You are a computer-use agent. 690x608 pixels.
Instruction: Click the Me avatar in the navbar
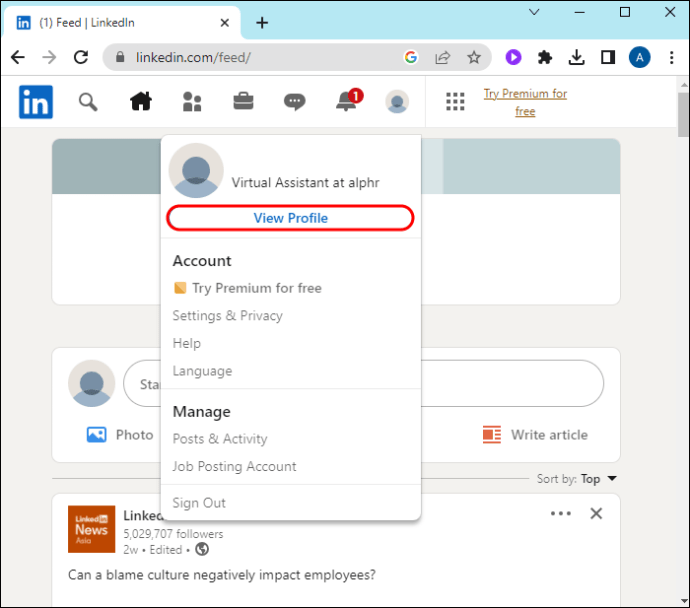(x=397, y=102)
